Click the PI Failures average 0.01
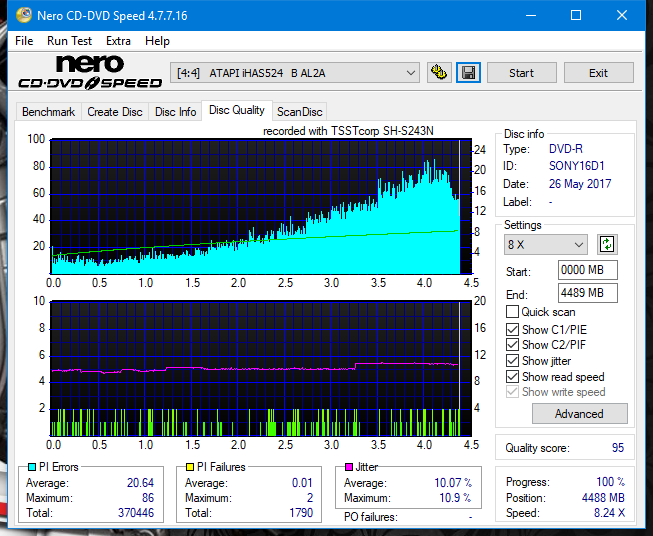653x536 pixels. coord(302,483)
